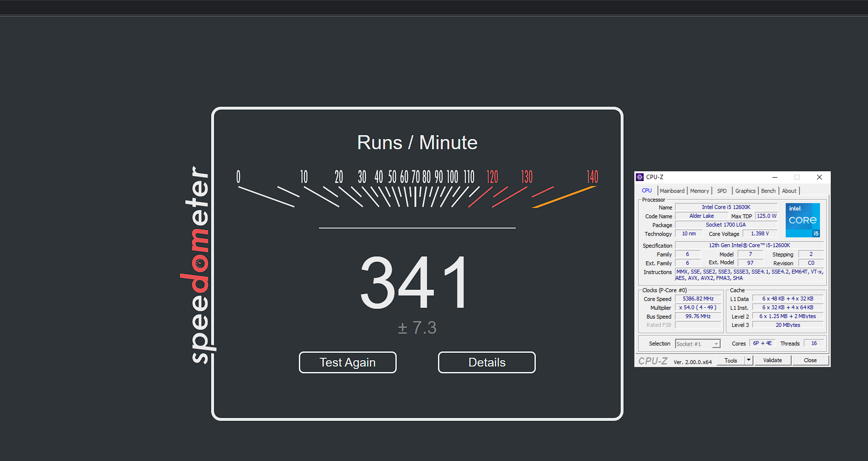Click the CPU-Z version 2.00.0.x64 text
Image resolution: width=868 pixels, height=461 pixels.
693,362
